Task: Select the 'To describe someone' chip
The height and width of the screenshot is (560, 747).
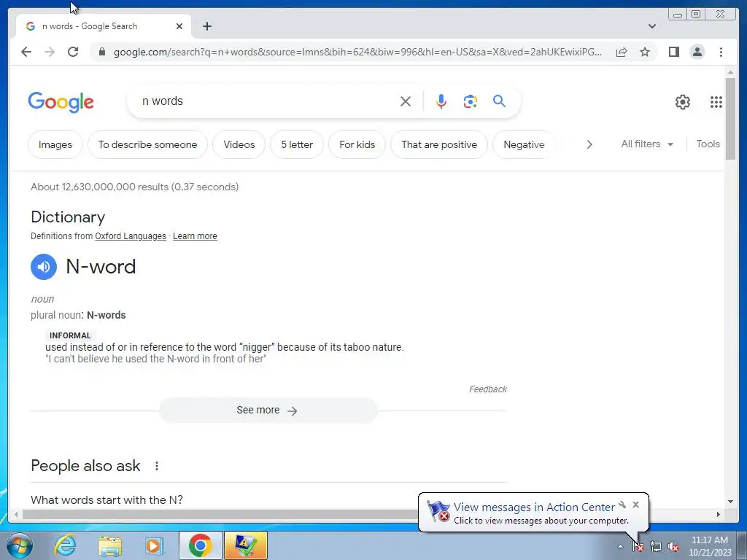Action: (147, 144)
